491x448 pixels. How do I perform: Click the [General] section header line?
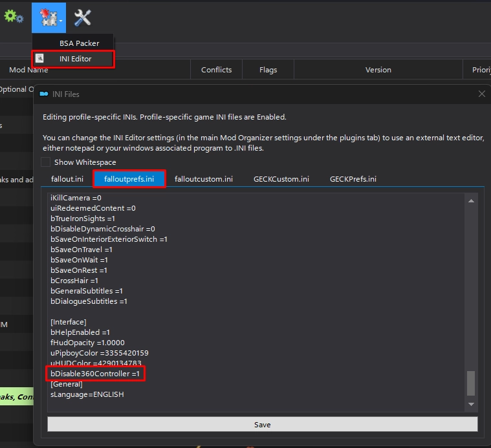(x=67, y=383)
